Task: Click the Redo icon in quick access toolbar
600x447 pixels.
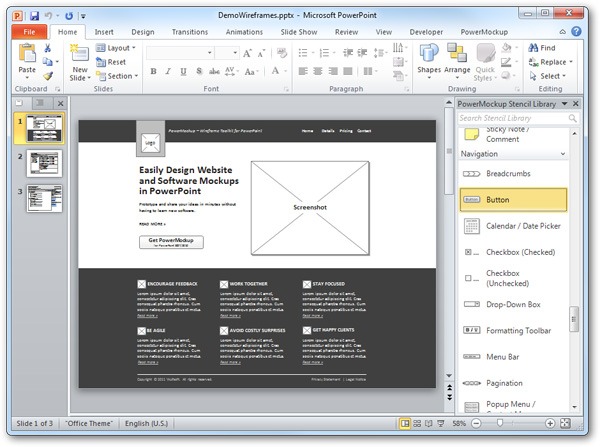Action: [69, 16]
